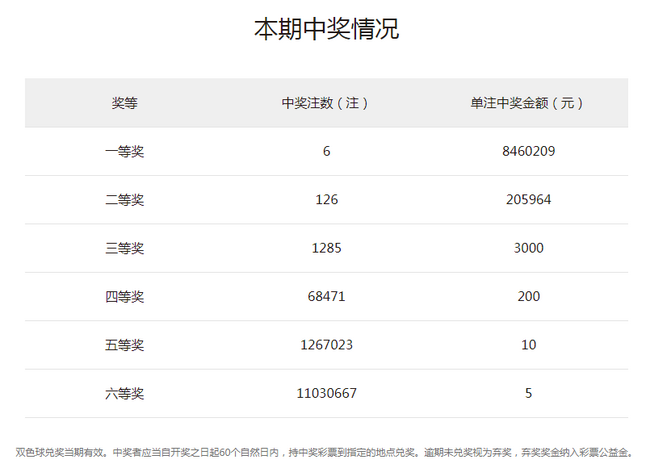
Task: Click the fourth prize amount 200
Action: pyautogui.click(x=527, y=297)
